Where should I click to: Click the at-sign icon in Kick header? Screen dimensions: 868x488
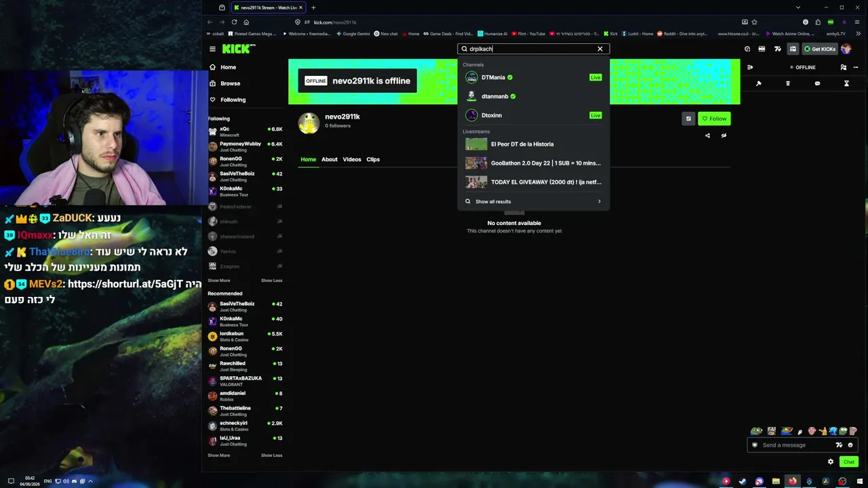click(747, 49)
